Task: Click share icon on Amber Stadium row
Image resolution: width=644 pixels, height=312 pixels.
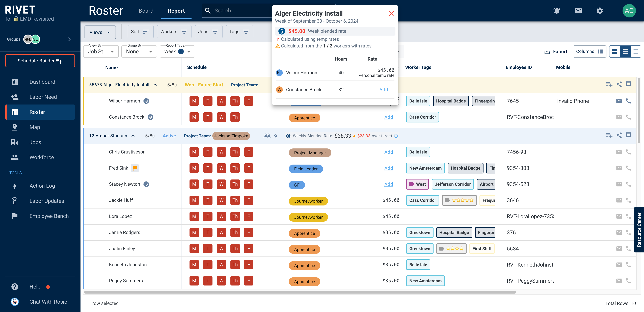Action: tap(619, 136)
